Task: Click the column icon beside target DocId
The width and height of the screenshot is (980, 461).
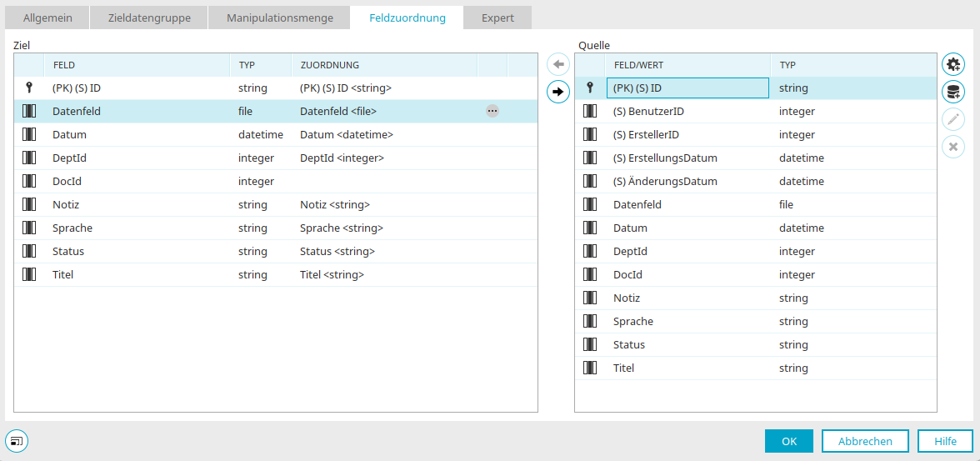Action: coord(28,182)
